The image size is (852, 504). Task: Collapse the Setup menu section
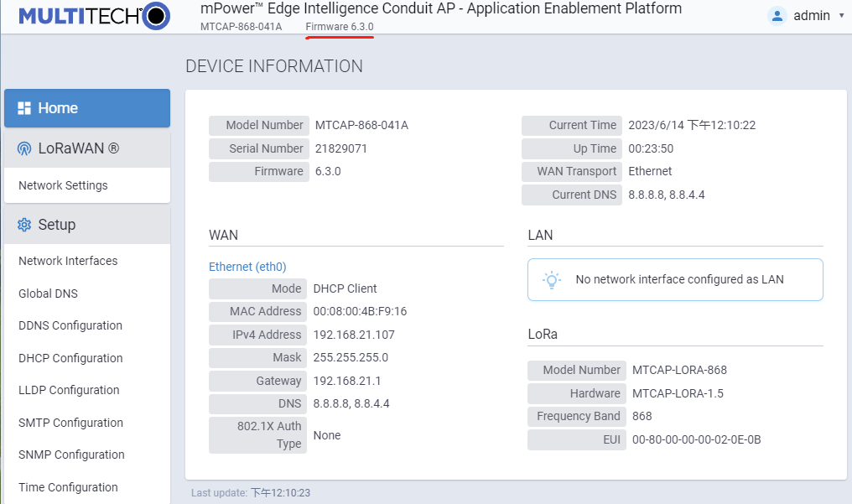[x=87, y=225]
